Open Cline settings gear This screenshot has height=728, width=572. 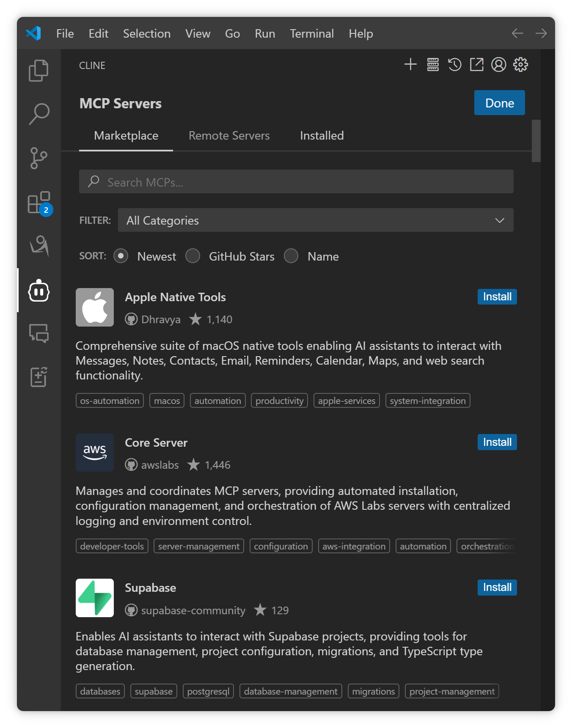pyautogui.click(x=520, y=65)
